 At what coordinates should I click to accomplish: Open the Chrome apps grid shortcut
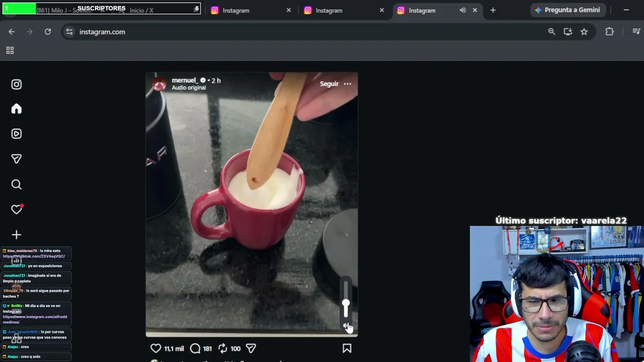pyautogui.click(x=10, y=50)
